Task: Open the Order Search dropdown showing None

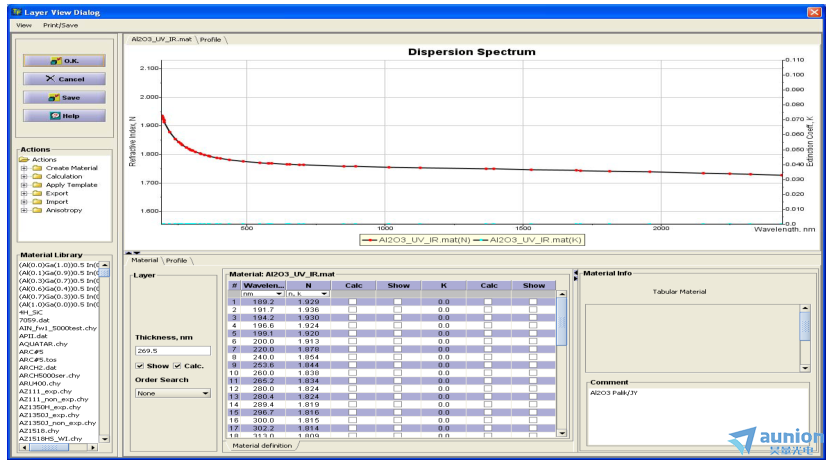Action: [173, 393]
